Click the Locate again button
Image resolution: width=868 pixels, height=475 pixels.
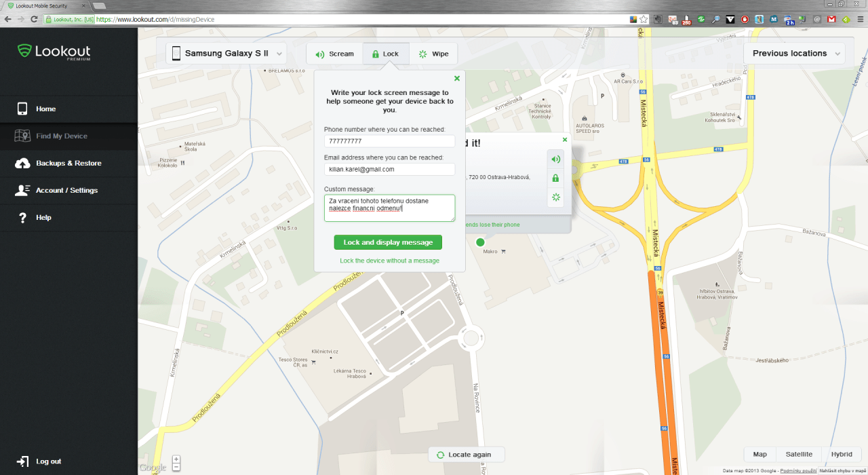click(466, 455)
